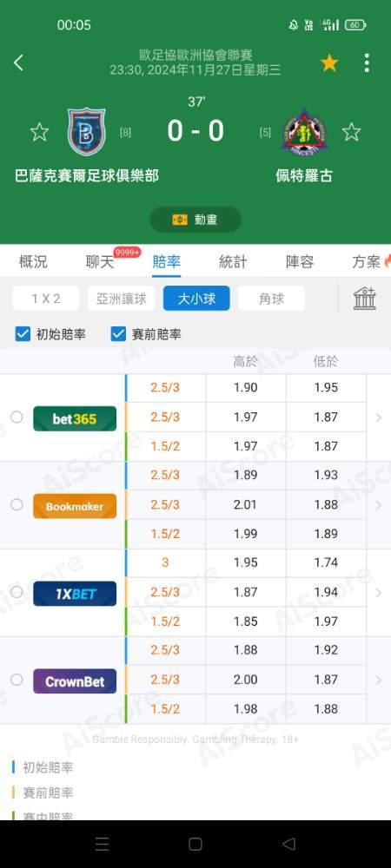Viewport: 391px width, 868px height.
Task: Expand bet365 odds details chevron
Action: (x=379, y=418)
